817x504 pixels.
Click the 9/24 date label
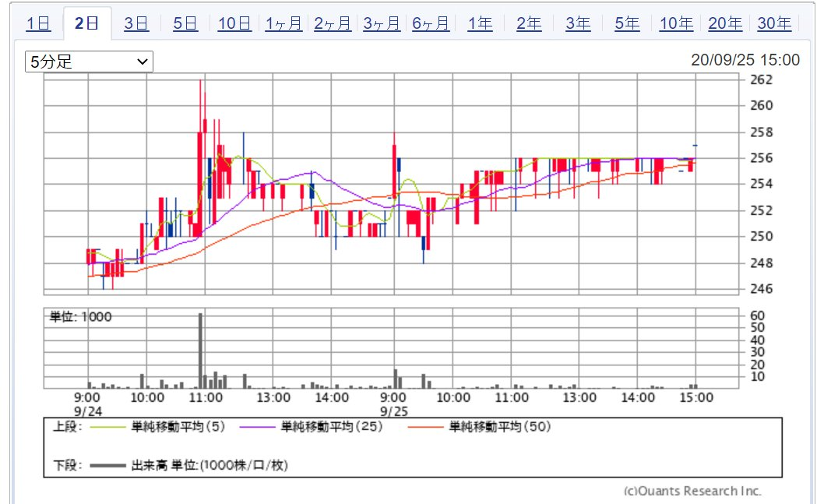tap(88, 411)
